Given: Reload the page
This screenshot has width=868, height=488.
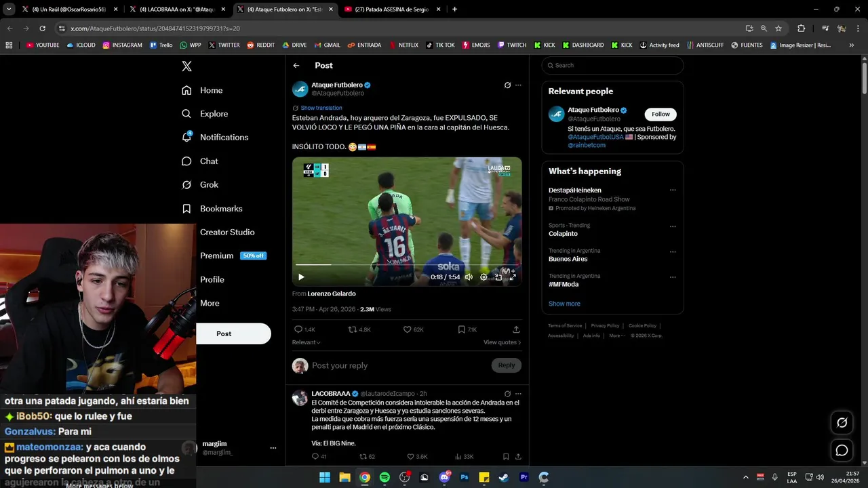Looking at the screenshot, I should click(42, 28).
